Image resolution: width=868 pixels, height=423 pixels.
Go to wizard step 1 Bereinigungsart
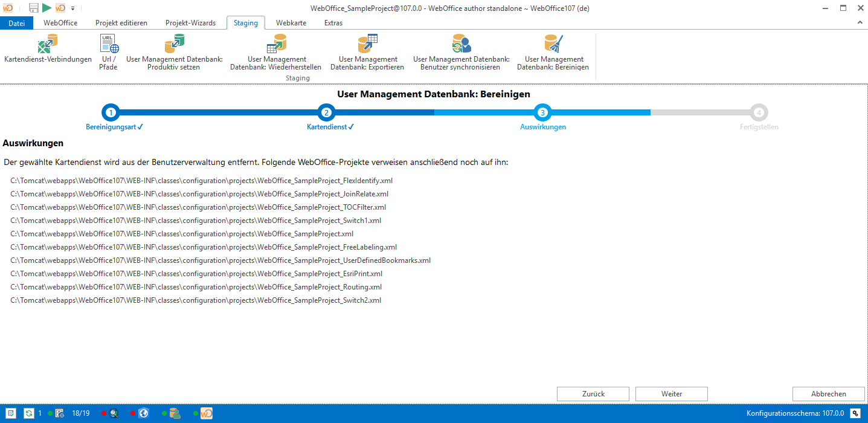pyautogui.click(x=111, y=112)
